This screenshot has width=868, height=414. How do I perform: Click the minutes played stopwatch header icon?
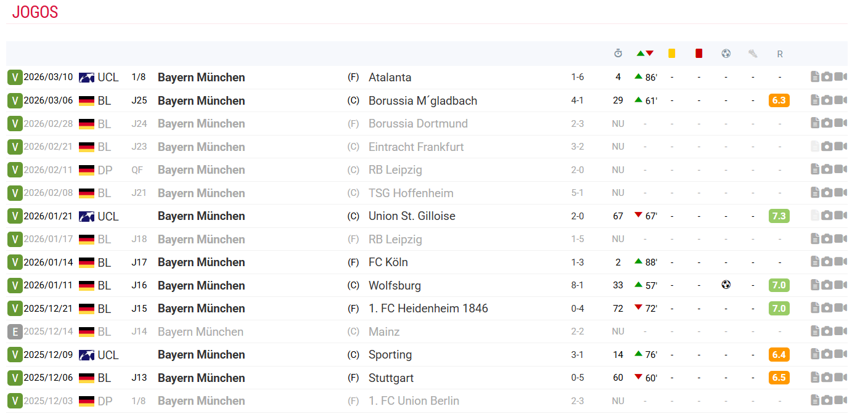(x=618, y=54)
